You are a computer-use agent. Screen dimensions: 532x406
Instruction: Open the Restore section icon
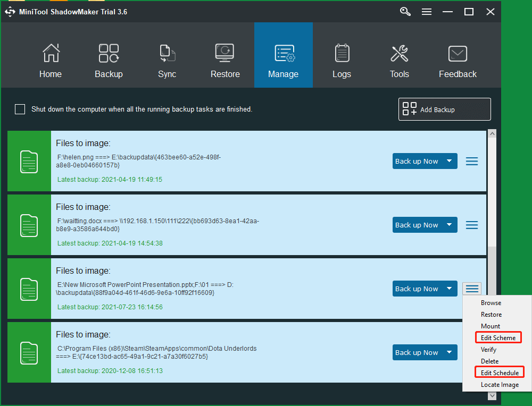225,53
